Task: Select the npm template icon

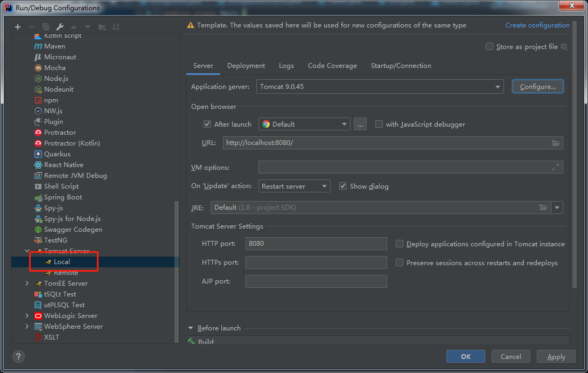Action: 38,100
